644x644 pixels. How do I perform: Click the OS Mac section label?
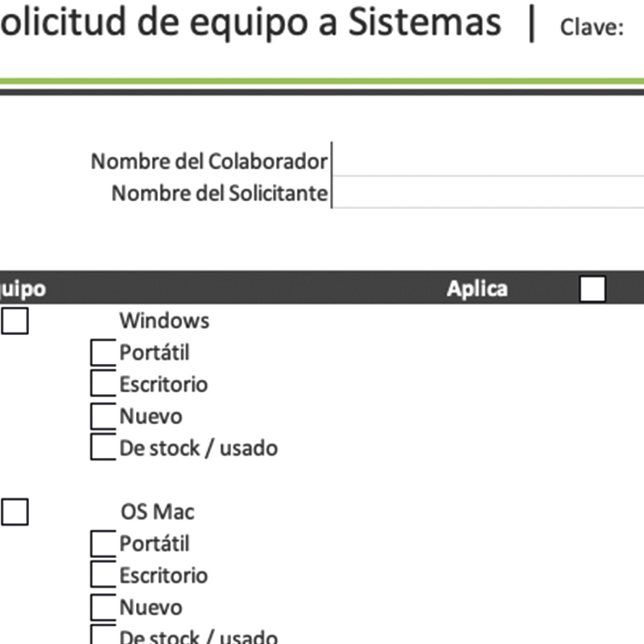coord(157,512)
